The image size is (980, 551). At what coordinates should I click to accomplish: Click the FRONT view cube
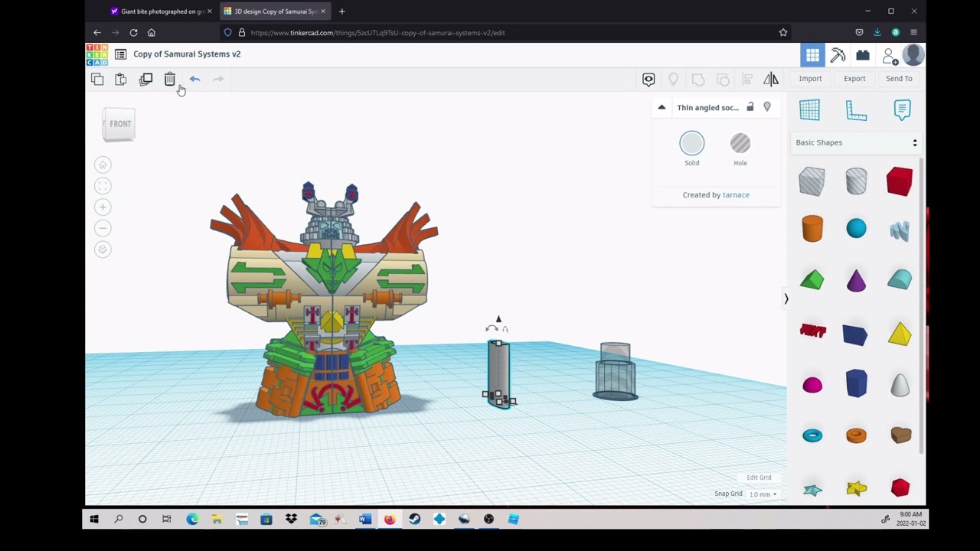coord(119,124)
